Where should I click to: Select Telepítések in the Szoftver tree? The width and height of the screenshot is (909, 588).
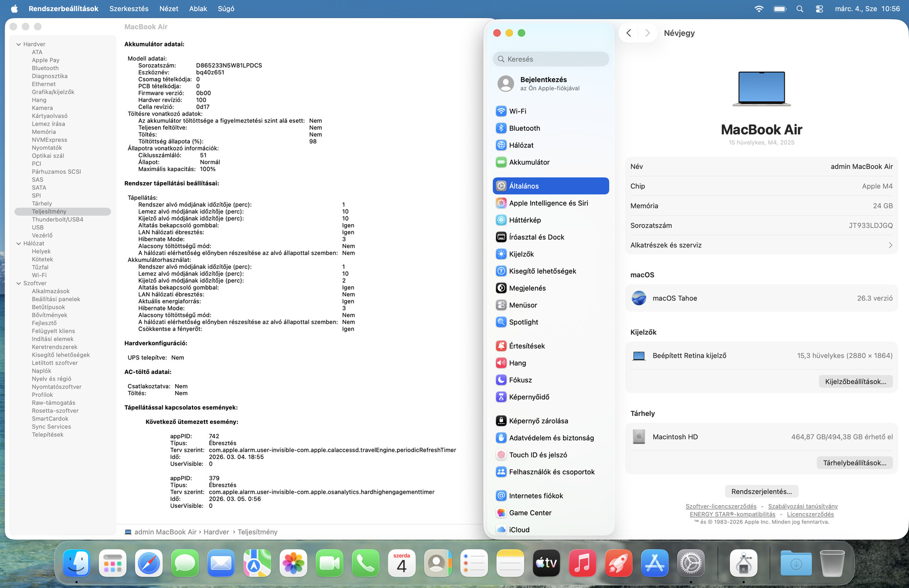(47, 435)
